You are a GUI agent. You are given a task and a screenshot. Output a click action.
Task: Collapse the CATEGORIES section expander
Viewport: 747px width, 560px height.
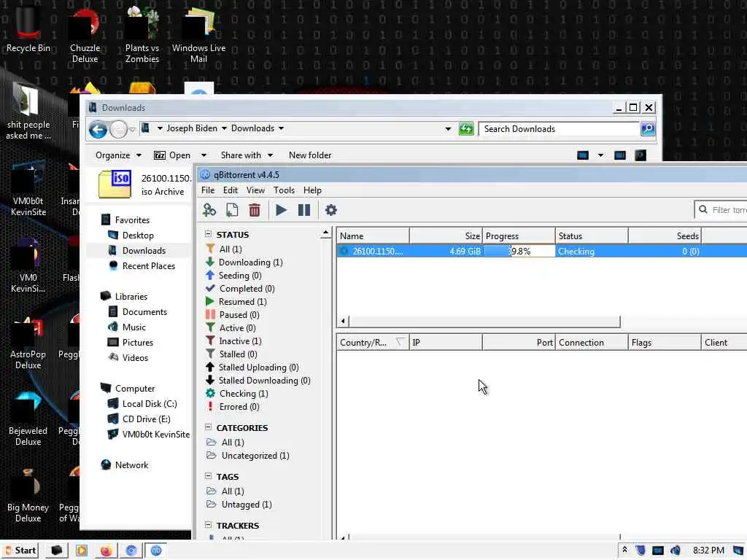point(208,427)
